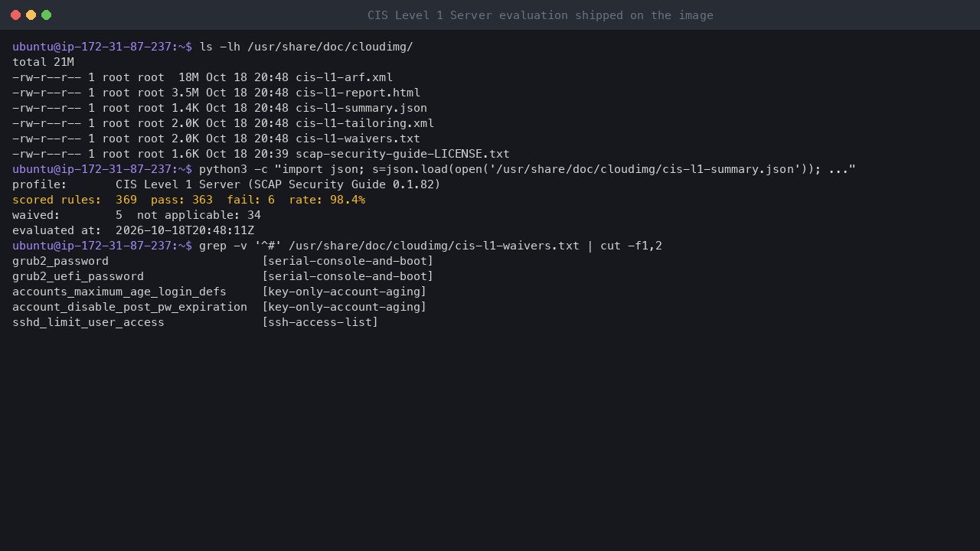Click the sshd_limit_user_access rule
This screenshot has height=551, width=980.
[x=88, y=322]
